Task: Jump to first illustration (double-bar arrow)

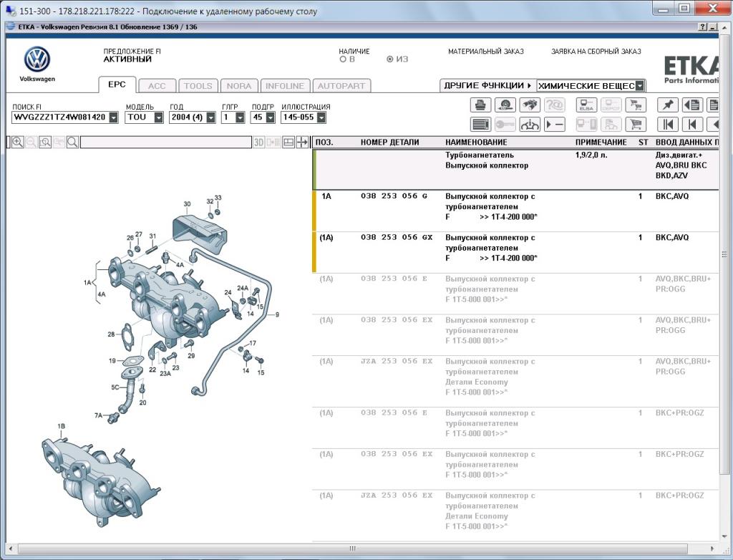Action: pyautogui.click(x=668, y=125)
